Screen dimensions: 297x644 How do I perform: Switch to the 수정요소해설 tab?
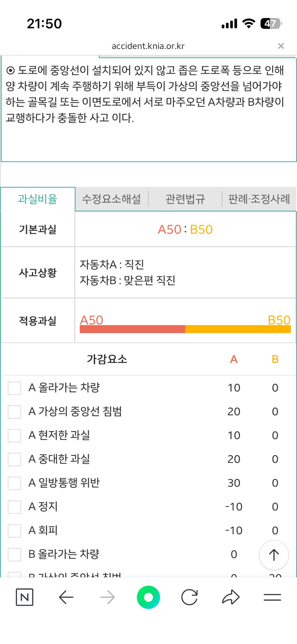point(112,199)
